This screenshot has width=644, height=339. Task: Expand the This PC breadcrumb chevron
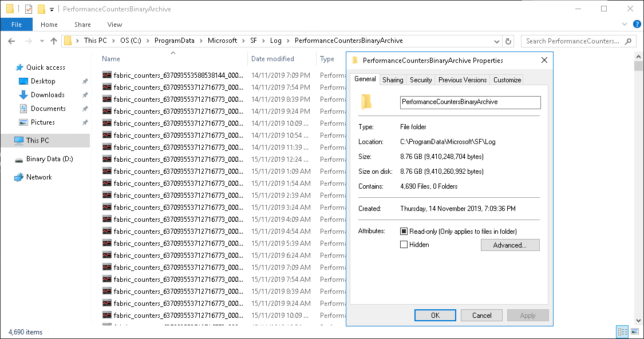coord(112,41)
